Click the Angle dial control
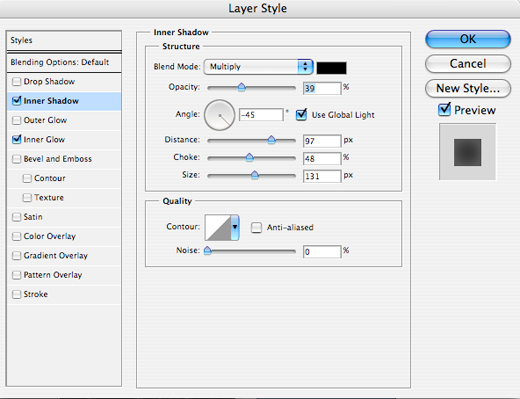Viewport: 520px width, 399px height. 219,115
